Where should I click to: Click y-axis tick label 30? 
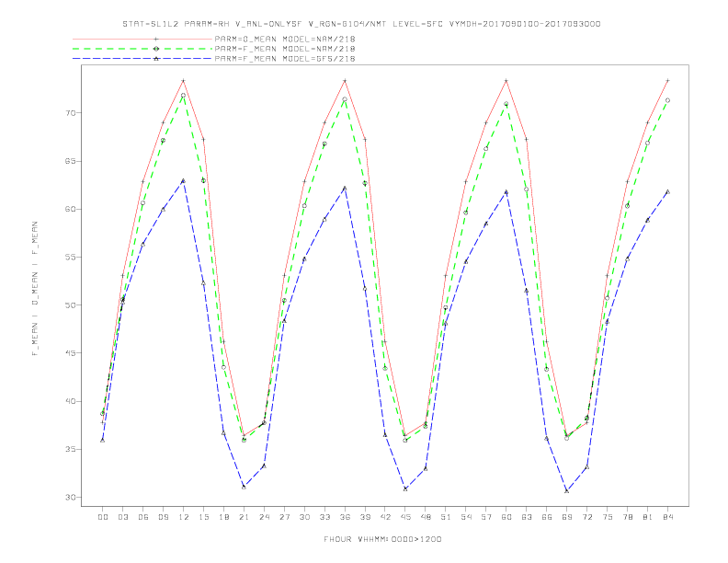tap(70, 497)
